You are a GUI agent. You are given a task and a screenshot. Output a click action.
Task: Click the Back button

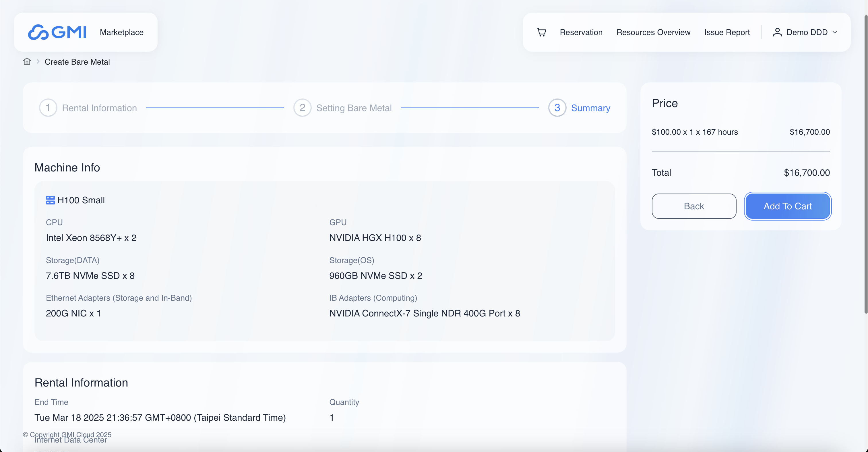coord(694,206)
